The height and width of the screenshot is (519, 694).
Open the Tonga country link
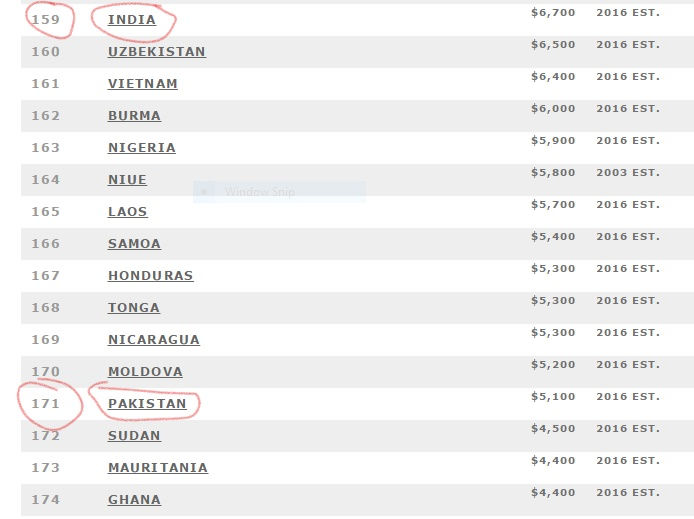(134, 308)
